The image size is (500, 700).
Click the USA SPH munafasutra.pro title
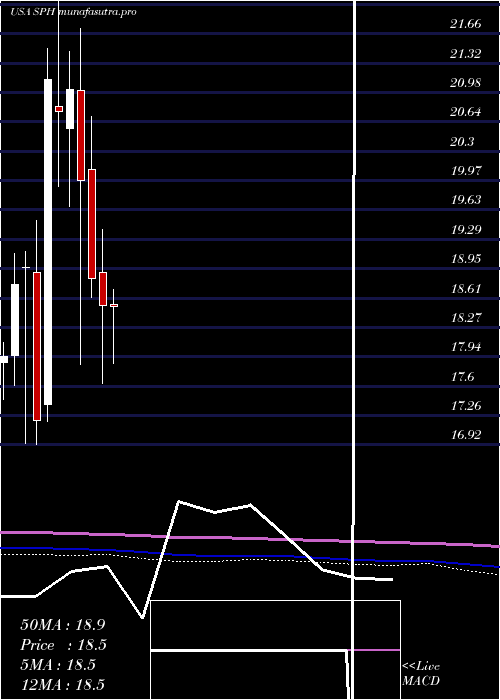pyautogui.click(x=73, y=12)
